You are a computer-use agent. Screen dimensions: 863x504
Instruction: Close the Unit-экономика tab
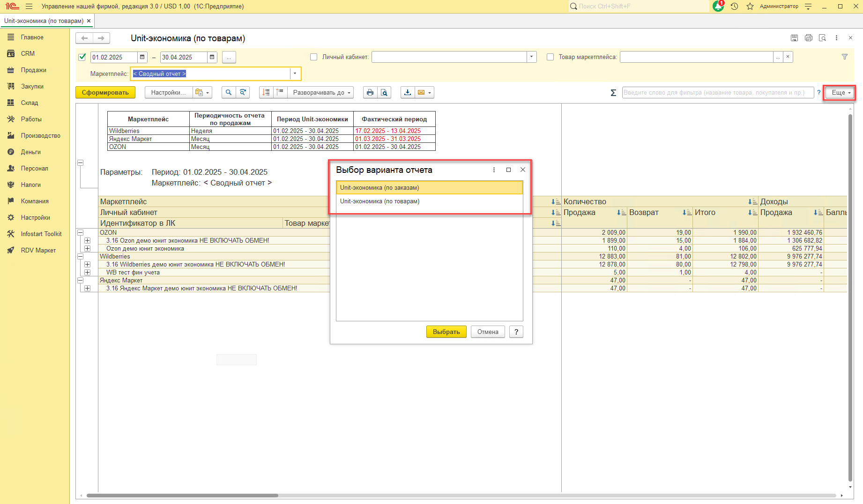pos(89,21)
